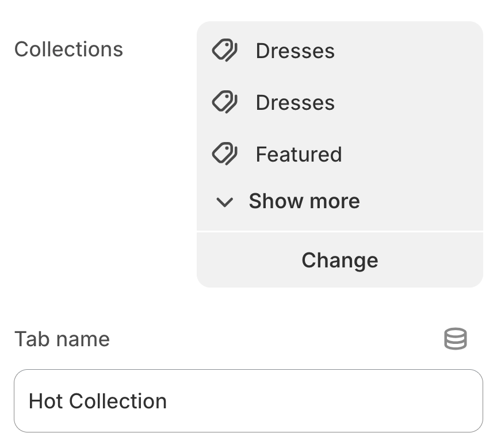Open the dynamic source database icon
501x448 pixels.
pyautogui.click(x=456, y=339)
